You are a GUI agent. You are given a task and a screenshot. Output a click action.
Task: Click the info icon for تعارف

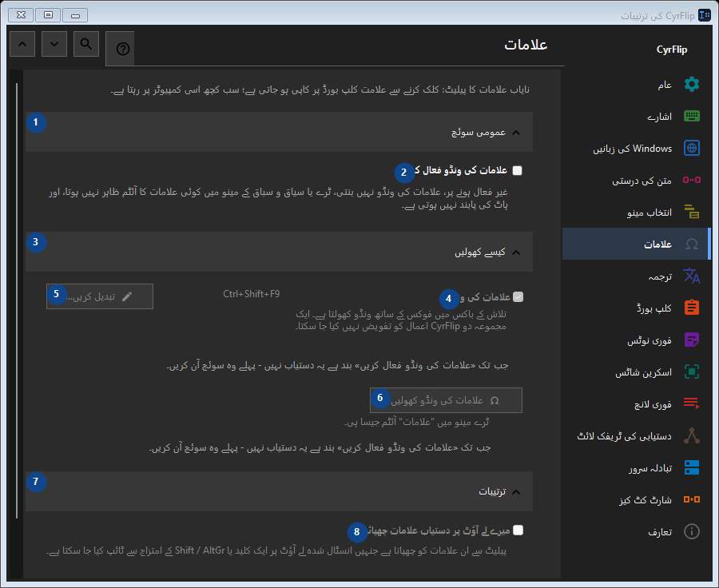point(692,531)
